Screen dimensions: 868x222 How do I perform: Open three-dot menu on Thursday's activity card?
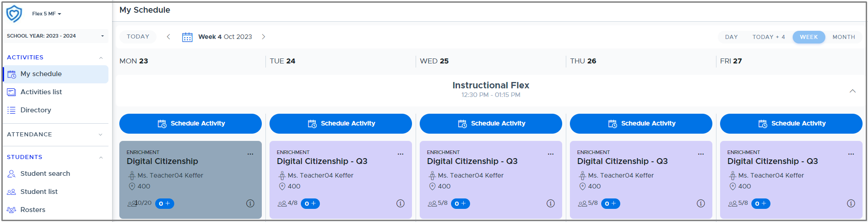(701, 154)
